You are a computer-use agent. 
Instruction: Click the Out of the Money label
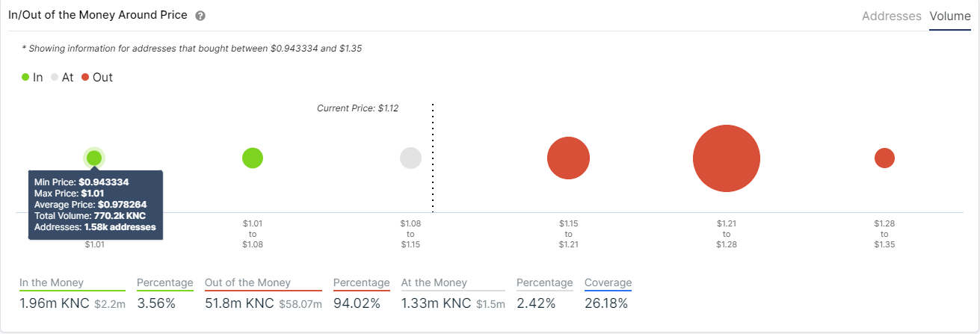[x=248, y=282]
